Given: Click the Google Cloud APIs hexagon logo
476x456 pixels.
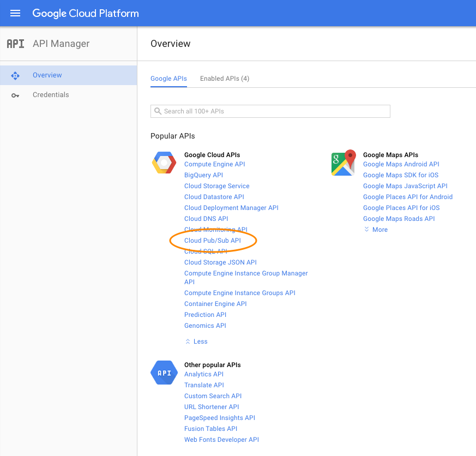Looking at the screenshot, I should 164,163.
